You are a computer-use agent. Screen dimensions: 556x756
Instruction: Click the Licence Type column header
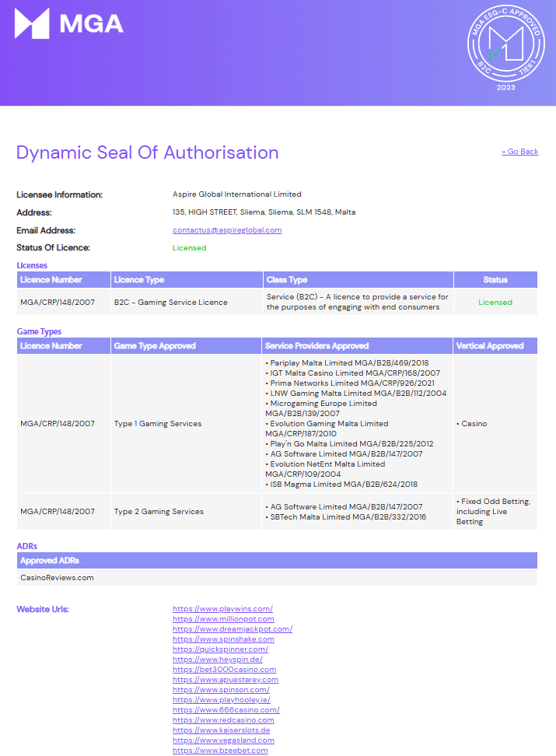click(x=187, y=280)
